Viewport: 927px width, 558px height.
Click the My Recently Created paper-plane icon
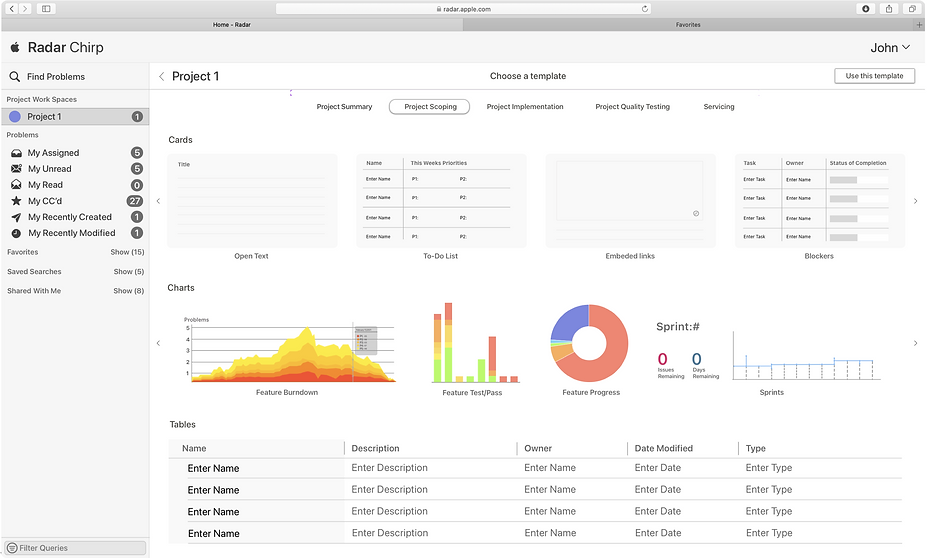(17, 217)
